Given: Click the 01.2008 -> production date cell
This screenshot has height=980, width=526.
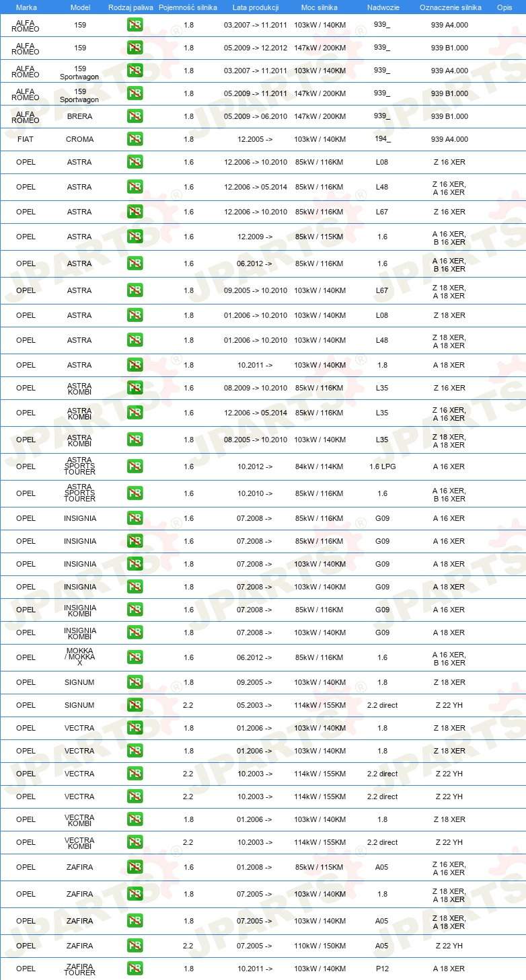Looking at the screenshot, I should [255, 867].
